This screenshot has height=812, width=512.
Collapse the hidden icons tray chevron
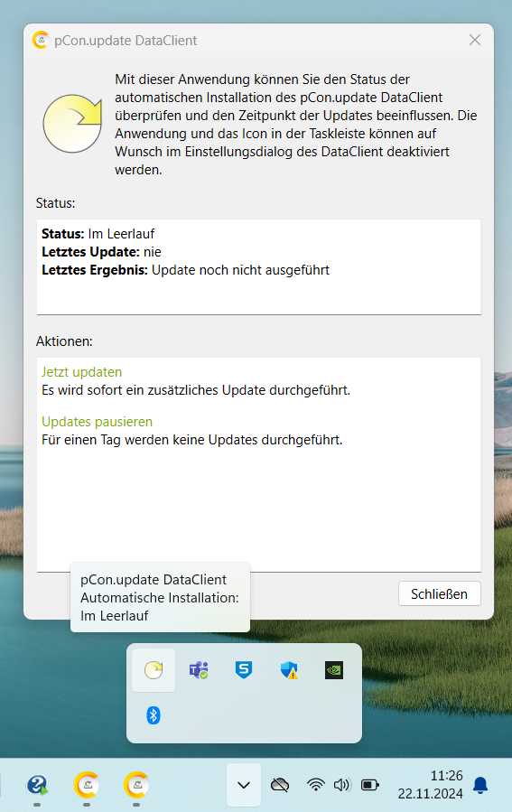point(244,785)
